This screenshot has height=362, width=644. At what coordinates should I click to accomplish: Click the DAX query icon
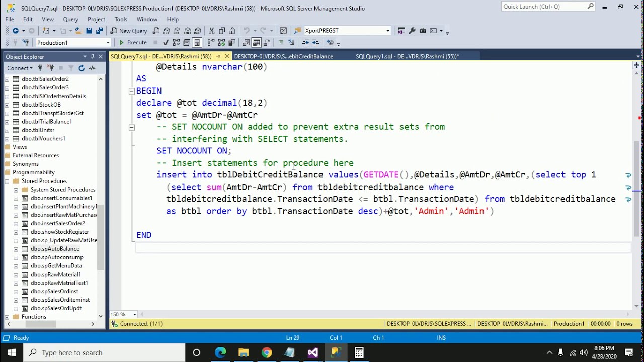(x=198, y=31)
